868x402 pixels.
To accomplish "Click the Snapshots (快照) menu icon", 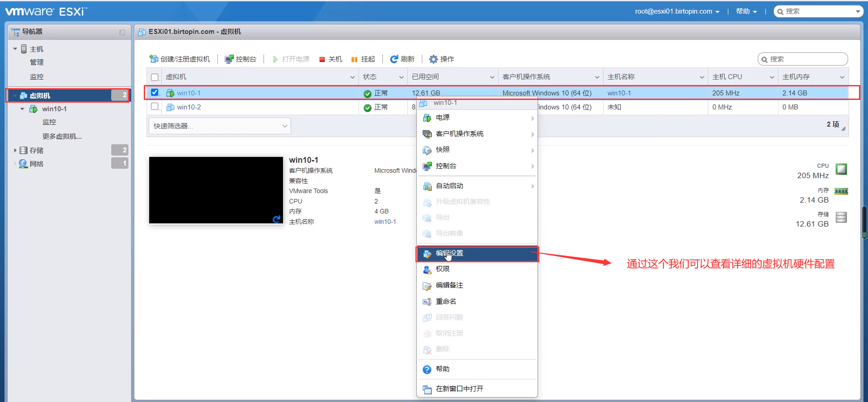I will pos(427,150).
